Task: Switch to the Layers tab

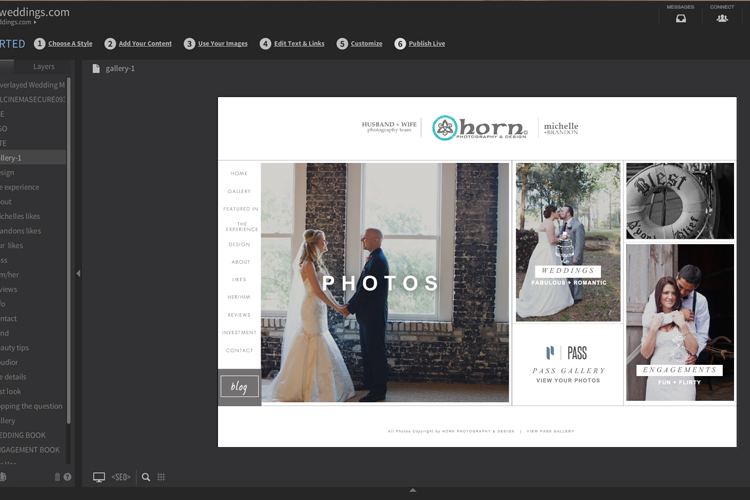Action: pos(44,67)
